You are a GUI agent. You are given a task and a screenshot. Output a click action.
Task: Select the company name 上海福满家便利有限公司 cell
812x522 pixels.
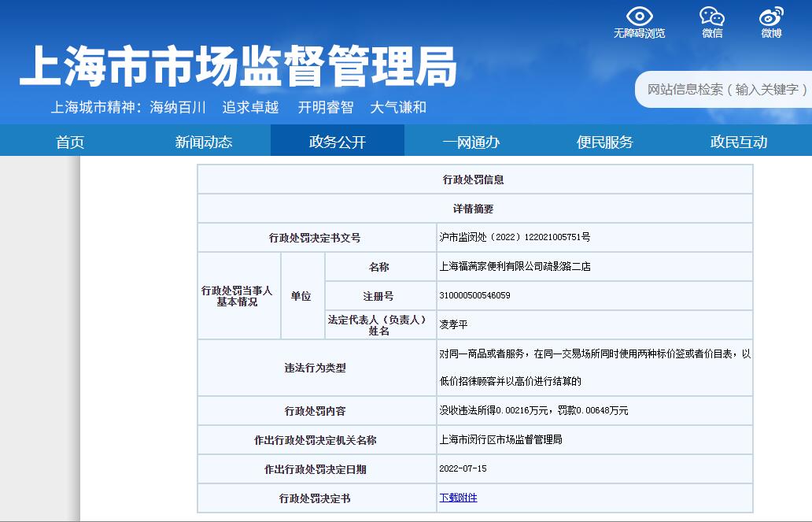click(515, 267)
